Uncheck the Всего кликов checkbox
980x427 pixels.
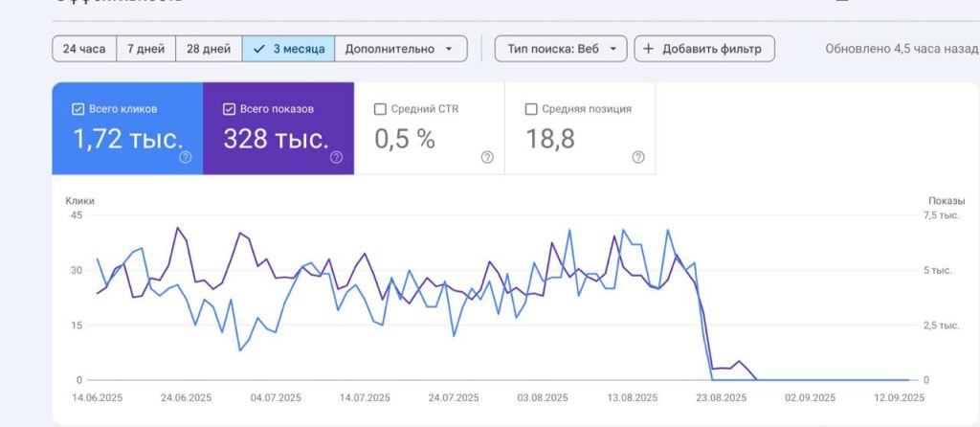[x=78, y=109]
